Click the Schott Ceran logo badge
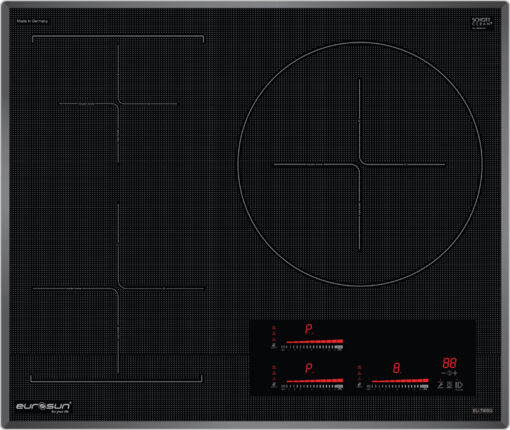Image resolution: width=510 pixels, height=430 pixels. point(482,23)
